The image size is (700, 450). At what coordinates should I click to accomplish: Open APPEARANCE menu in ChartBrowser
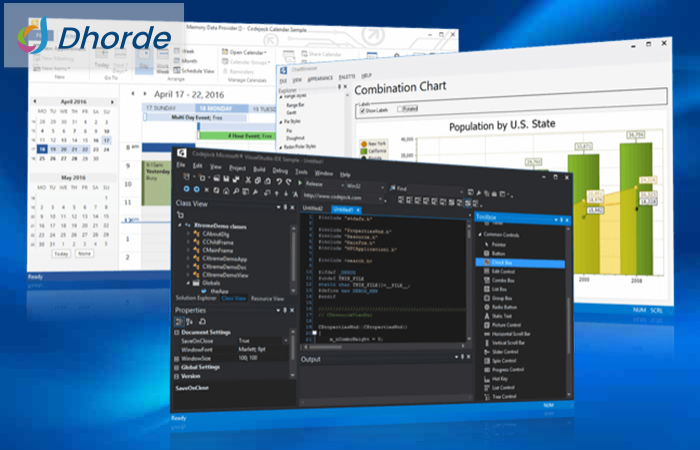point(320,78)
